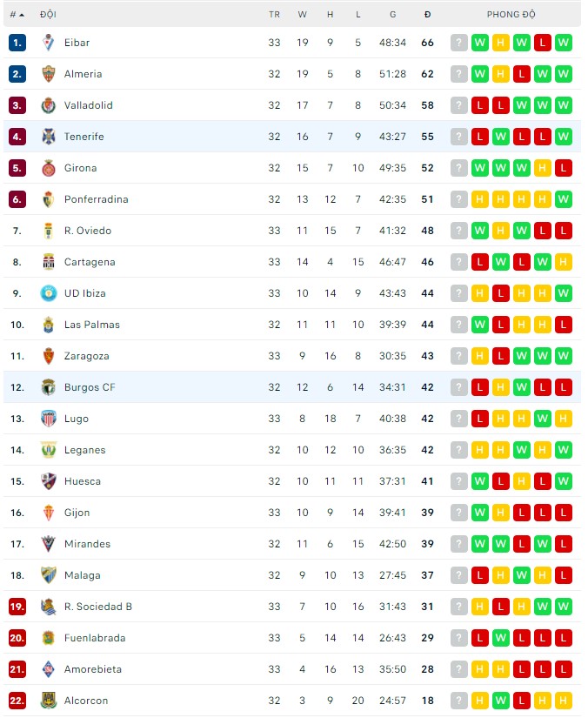Image resolution: width=588 pixels, height=718 pixels.
Task: Sort standings by Đ points column
Action: (x=427, y=14)
